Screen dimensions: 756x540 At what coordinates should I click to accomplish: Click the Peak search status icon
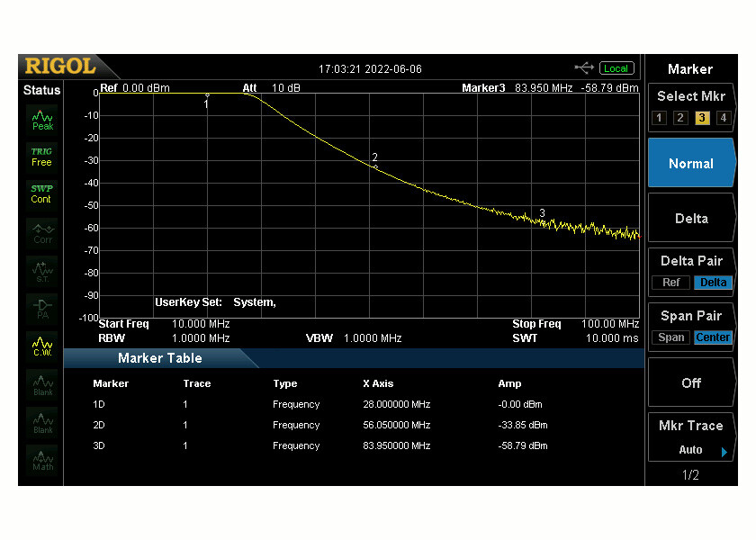(40, 119)
